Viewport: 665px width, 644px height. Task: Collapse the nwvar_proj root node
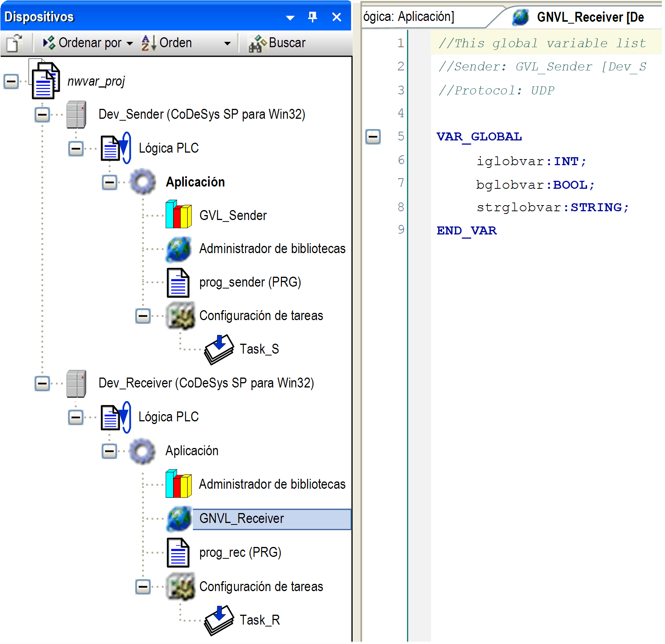tap(11, 81)
